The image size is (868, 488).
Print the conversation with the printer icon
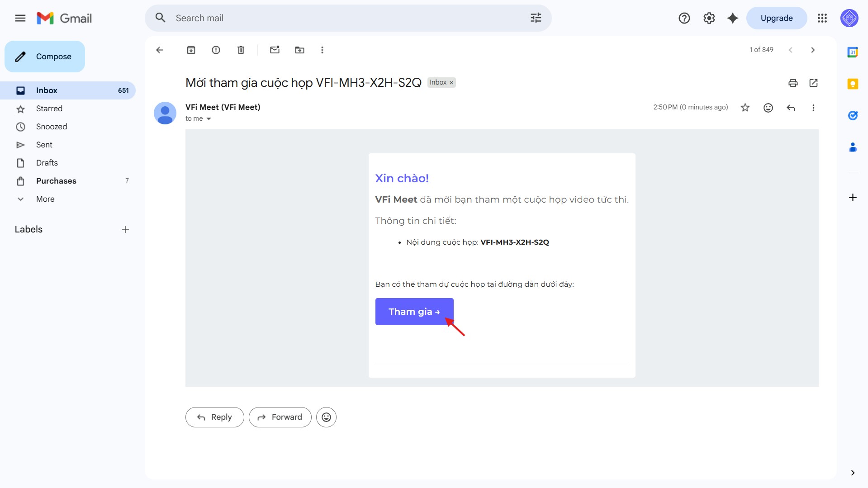coord(792,83)
